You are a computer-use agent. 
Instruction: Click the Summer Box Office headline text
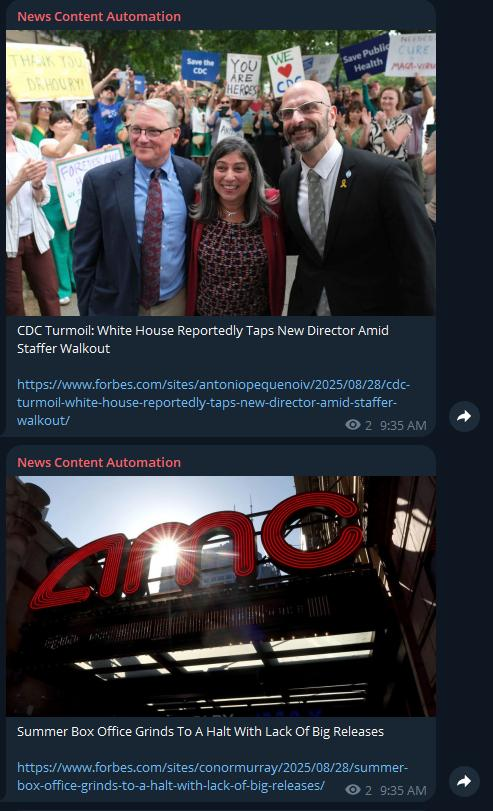pyautogui.click(x=200, y=731)
